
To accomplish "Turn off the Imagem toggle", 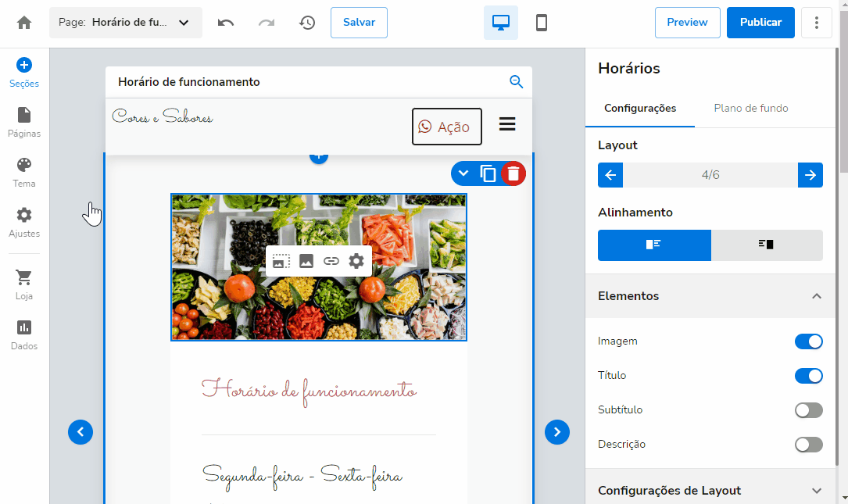I will click(808, 341).
